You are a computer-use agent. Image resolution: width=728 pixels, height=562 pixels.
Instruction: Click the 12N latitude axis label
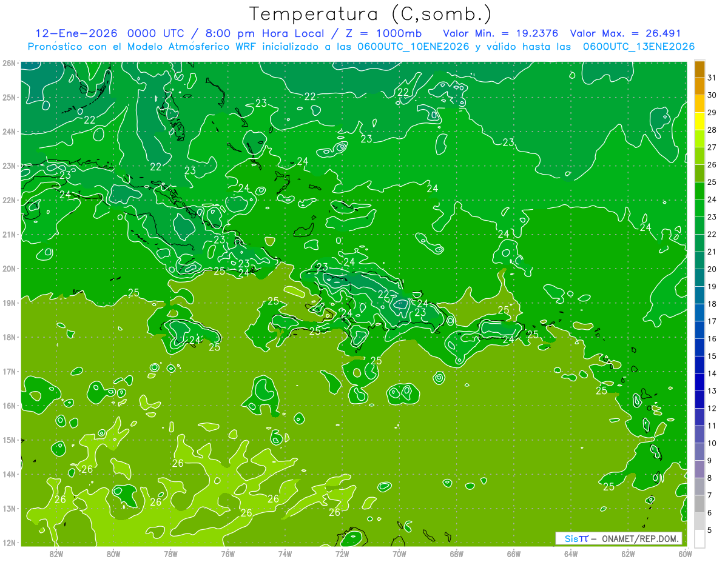point(8,543)
